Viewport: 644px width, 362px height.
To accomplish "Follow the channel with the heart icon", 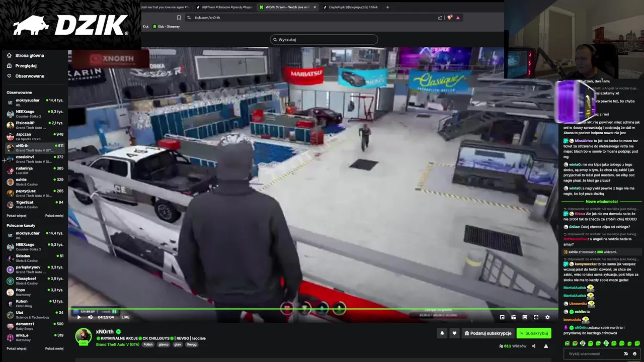I will [x=454, y=333].
